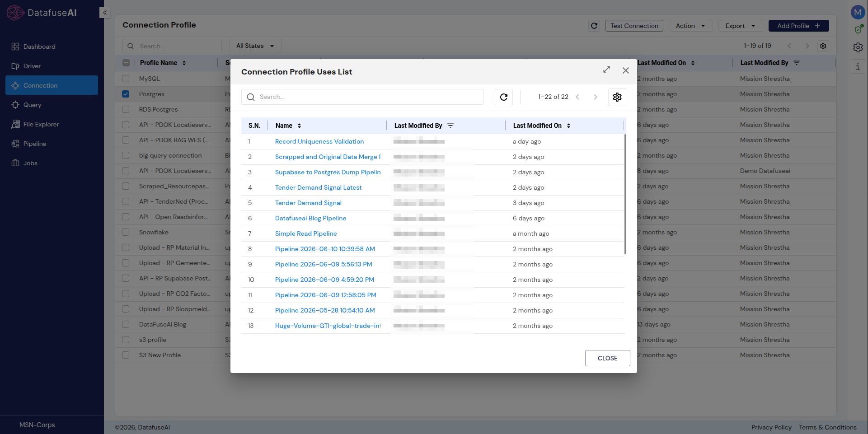868x434 pixels.
Task: Open the Export dropdown
Action: (x=741, y=26)
